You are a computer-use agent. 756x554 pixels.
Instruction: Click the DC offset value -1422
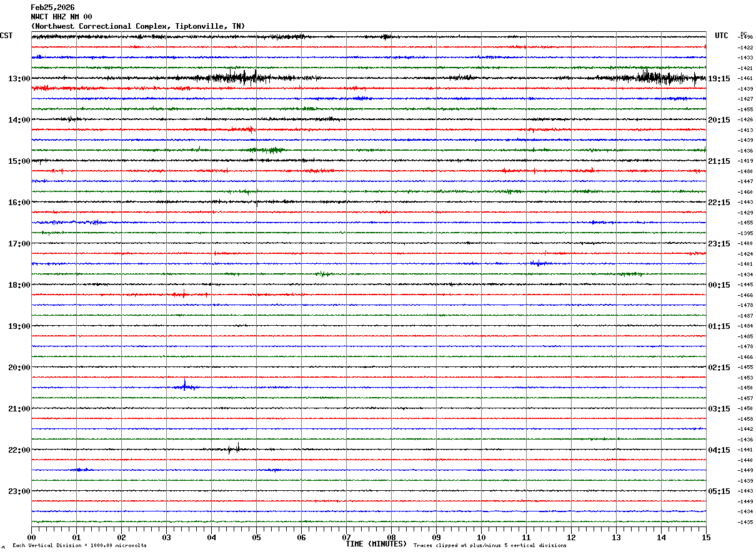point(745,48)
